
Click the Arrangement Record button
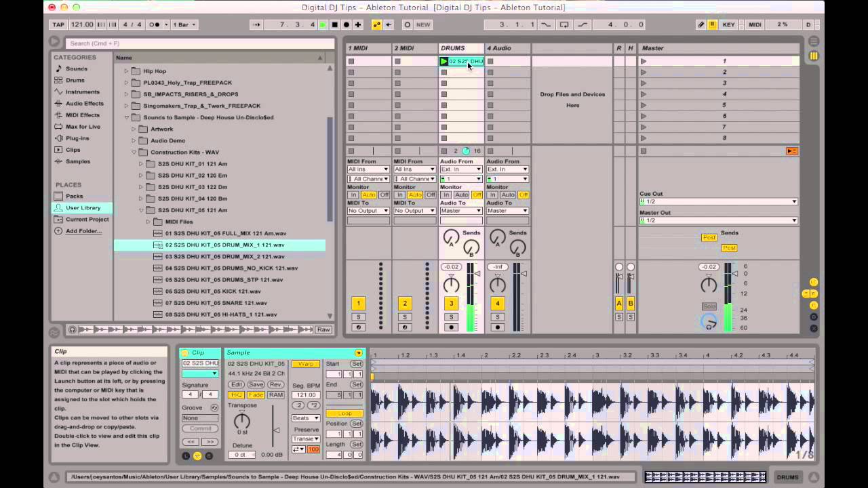[347, 24]
